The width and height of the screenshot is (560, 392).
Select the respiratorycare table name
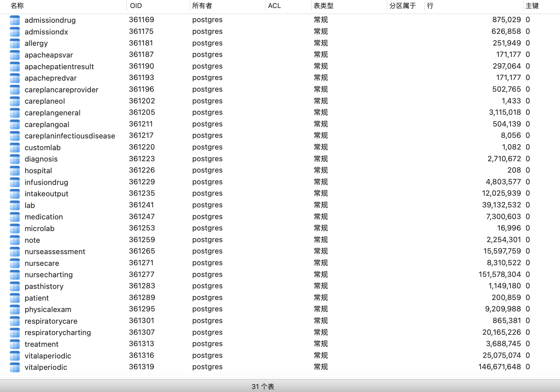(51, 321)
